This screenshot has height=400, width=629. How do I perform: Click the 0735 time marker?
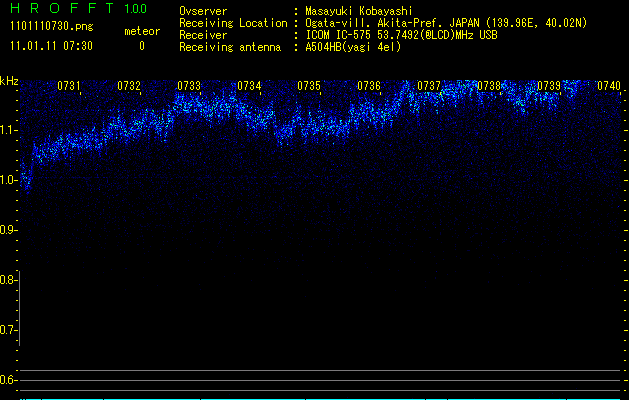[x=309, y=87]
